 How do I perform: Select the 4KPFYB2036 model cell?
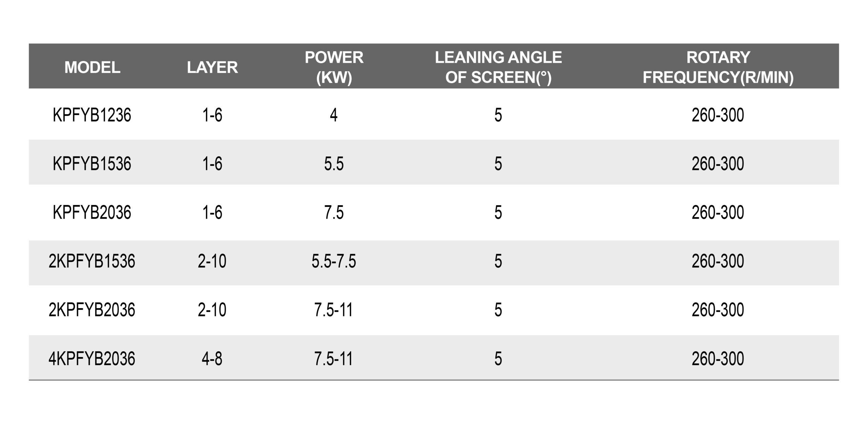[92, 359]
